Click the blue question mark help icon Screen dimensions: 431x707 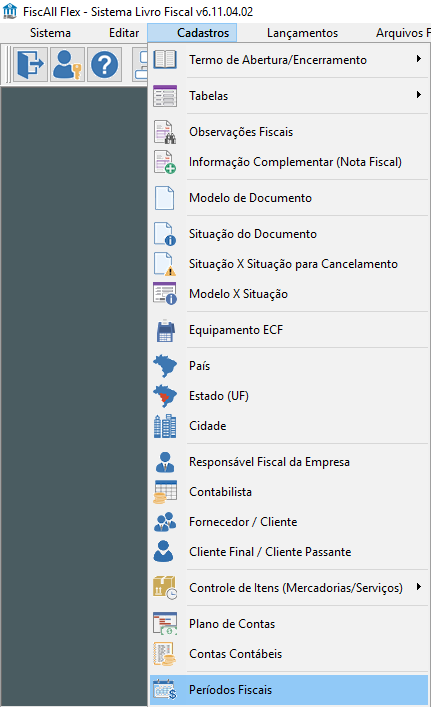coord(104,65)
